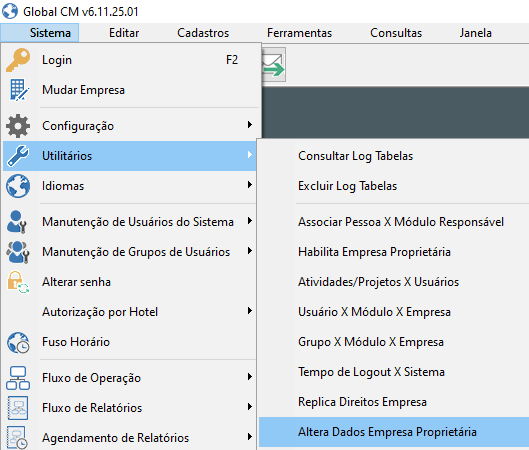529x450 pixels.
Task: Select Manutenção de Usuários do Sistema
Action: point(130,222)
